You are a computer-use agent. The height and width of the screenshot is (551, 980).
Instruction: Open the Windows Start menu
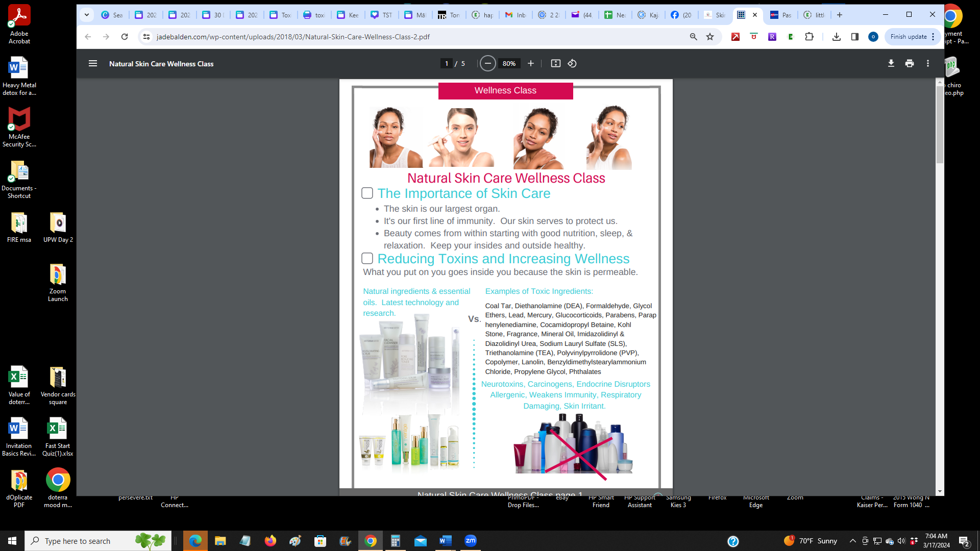(12, 541)
